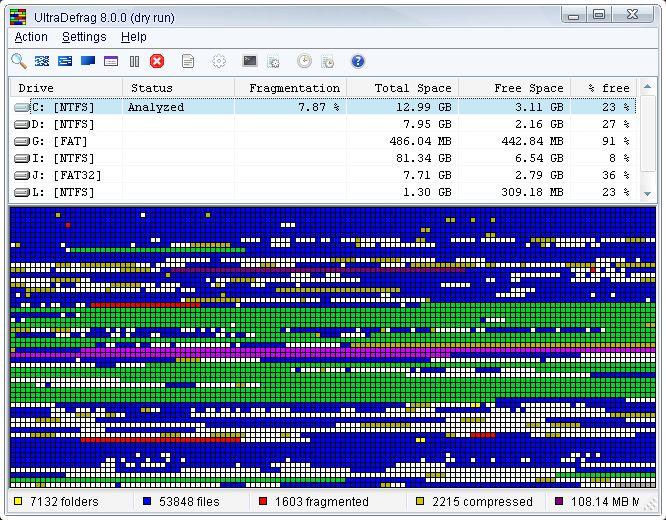This screenshot has width=666, height=520.
Task: Select the I: [NTFS] drive row
Action: click(323, 158)
